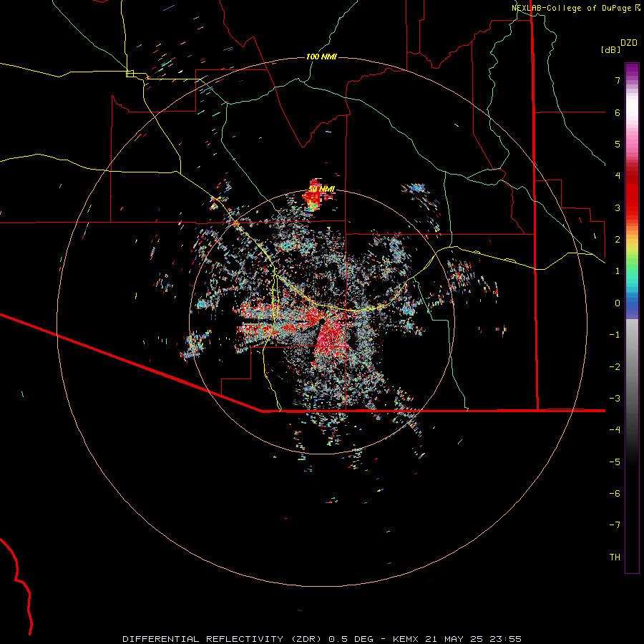This screenshot has height=644, width=644.
Task: Click the 2 value on color scale
Action: tap(618, 240)
